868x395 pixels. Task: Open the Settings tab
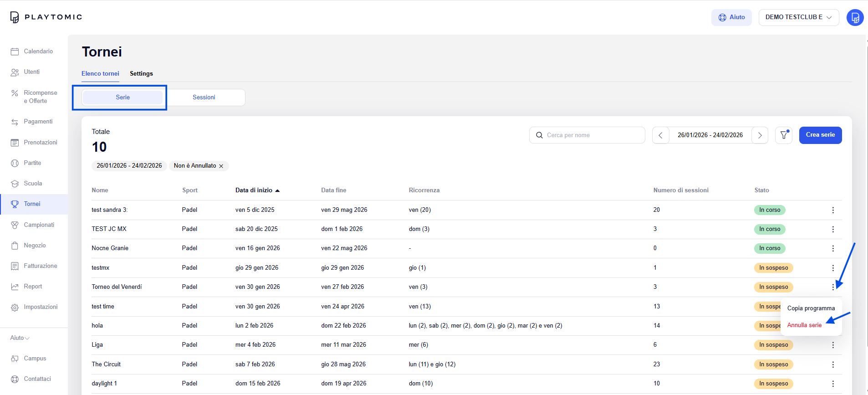click(141, 74)
